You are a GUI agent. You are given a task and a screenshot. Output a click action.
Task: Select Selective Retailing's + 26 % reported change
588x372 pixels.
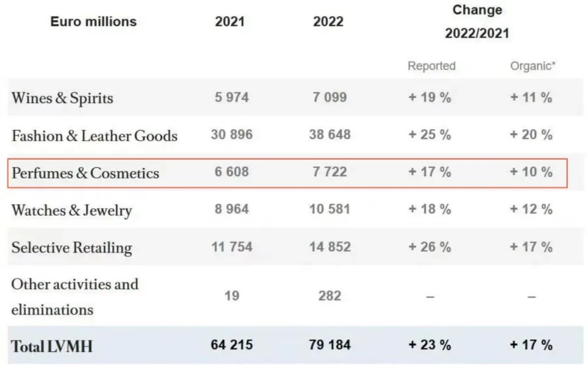point(430,247)
